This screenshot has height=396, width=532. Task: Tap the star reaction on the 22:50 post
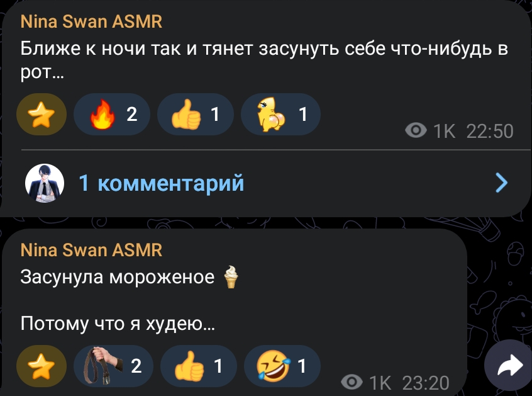(42, 114)
